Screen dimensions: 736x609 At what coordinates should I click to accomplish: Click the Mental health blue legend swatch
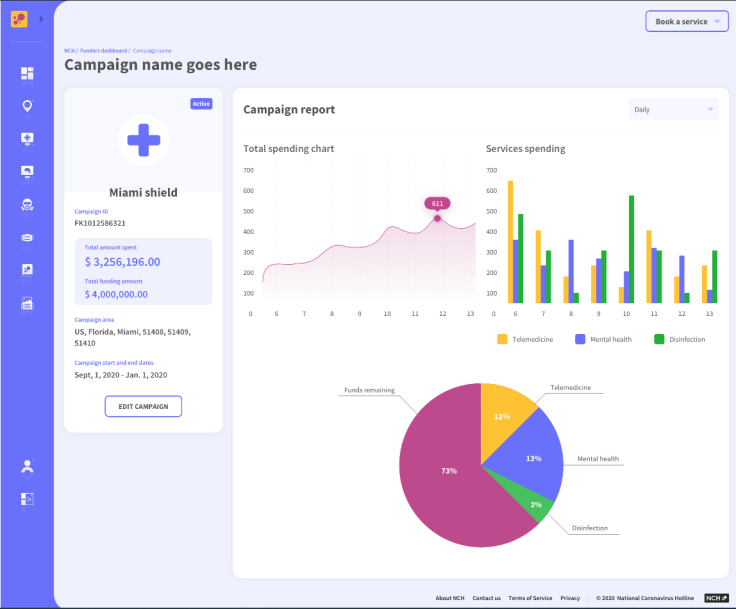pyautogui.click(x=580, y=339)
